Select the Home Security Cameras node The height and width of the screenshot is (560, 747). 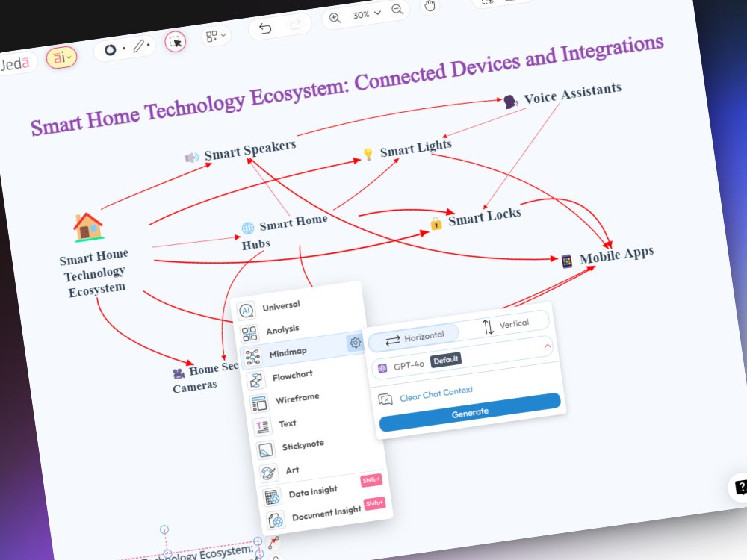(205, 376)
